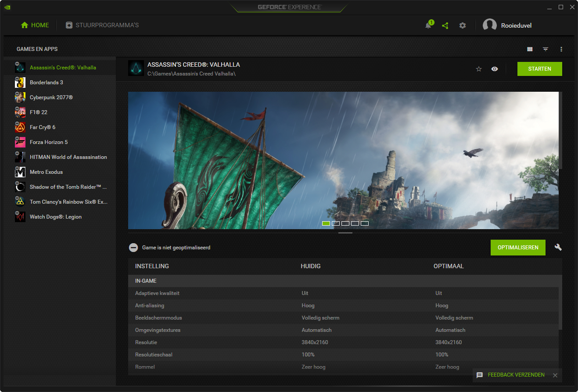This screenshot has width=578, height=392.
Task: Select Watch Dogs Legion game icon
Action: (x=20, y=217)
